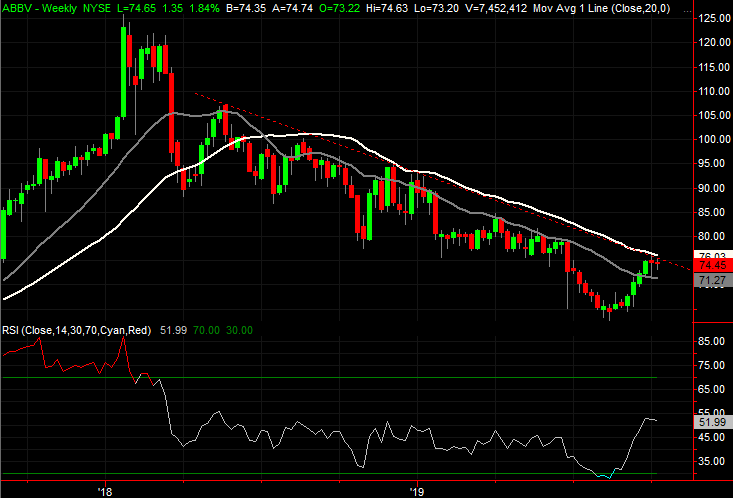Select the red 74.45 price tag on the axis
The height and width of the screenshot is (498, 733).
point(711,266)
